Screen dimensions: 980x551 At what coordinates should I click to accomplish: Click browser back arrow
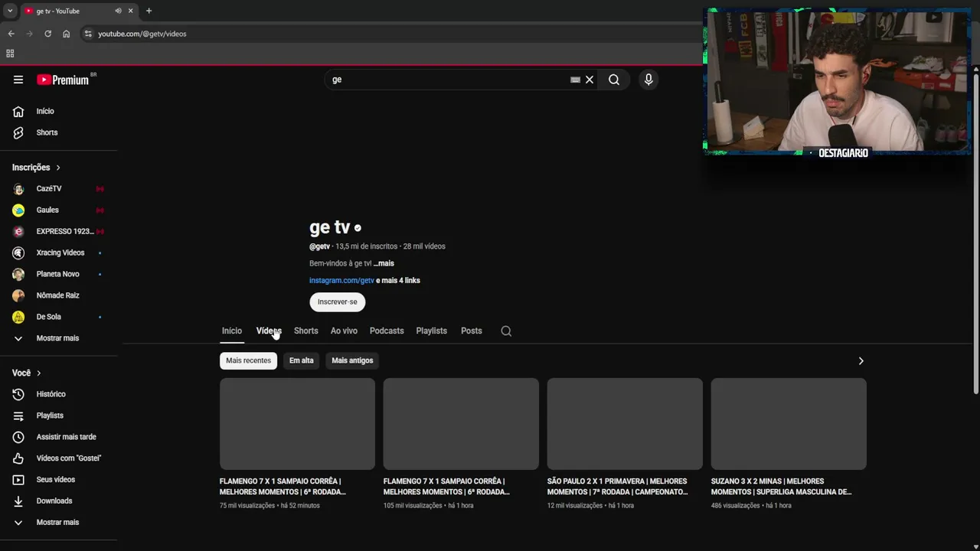point(11,34)
